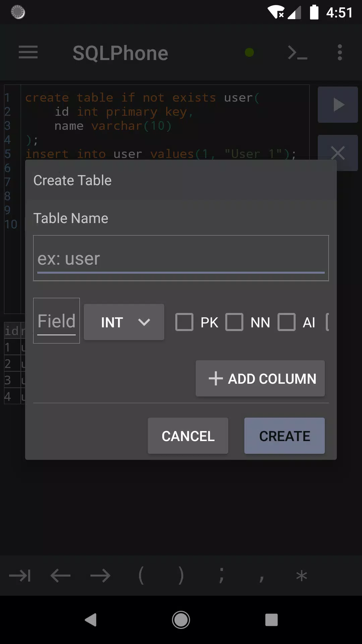Open the hamburger navigation menu
This screenshot has height=644, width=362.
[28, 52]
